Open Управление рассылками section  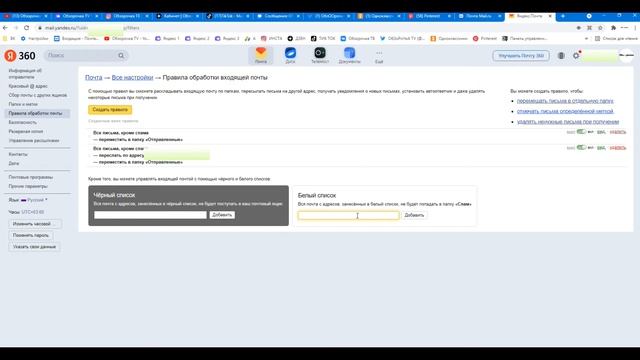click(x=34, y=140)
